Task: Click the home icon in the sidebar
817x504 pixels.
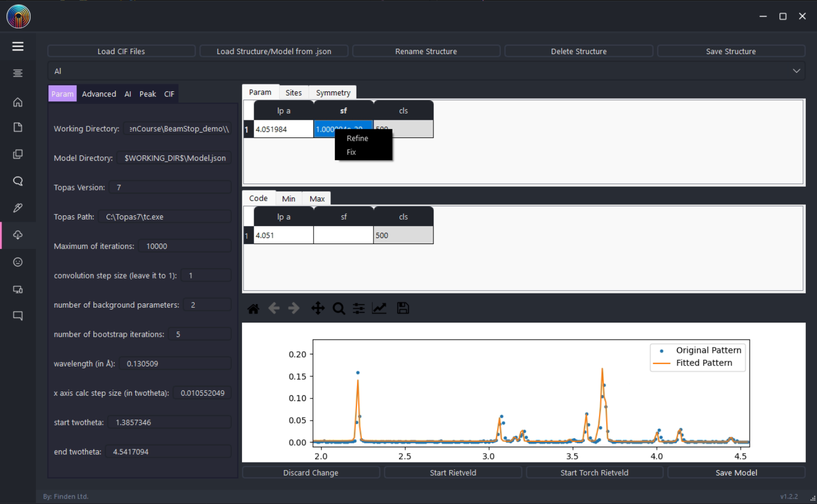Action: click(x=18, y=102)
